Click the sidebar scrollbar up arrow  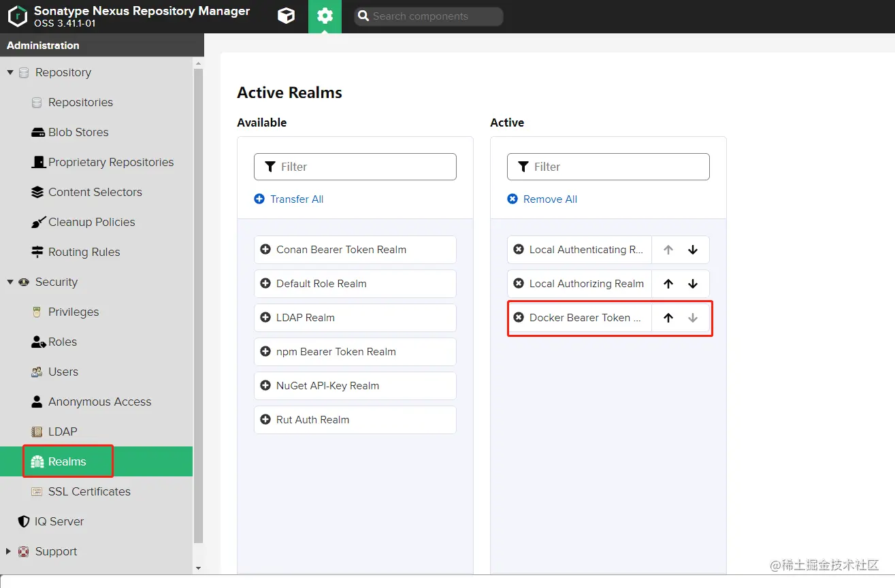(x=199, y=63)
